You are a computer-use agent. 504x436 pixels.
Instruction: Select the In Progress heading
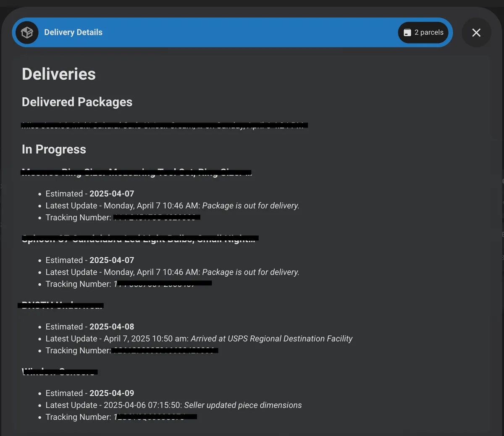pos(54,149)
